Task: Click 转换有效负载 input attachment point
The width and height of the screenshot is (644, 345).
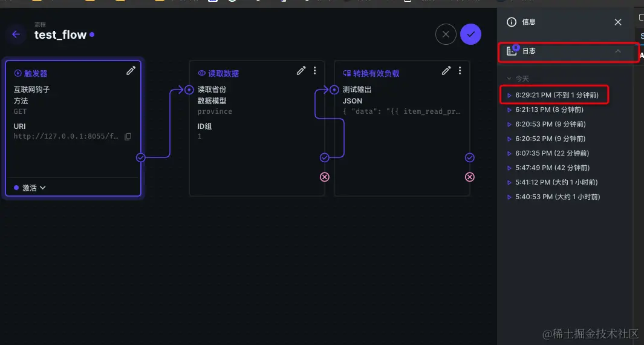Action: tap(334, 90)
